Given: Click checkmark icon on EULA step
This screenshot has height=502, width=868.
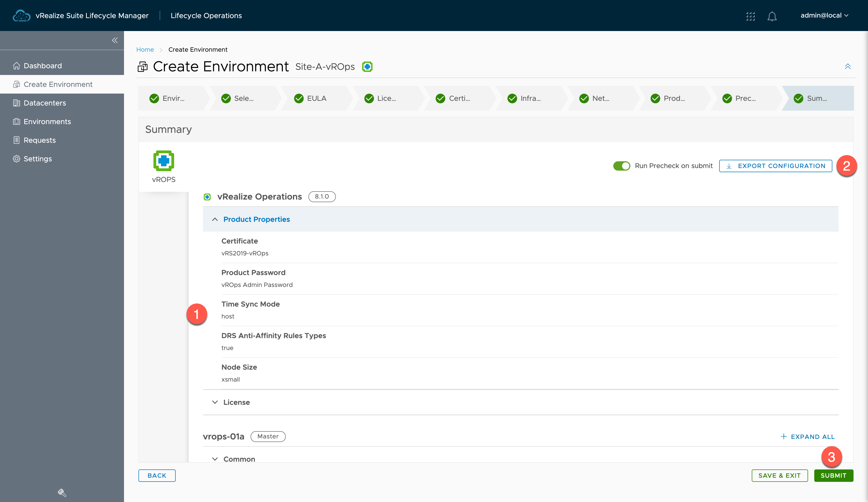Looking at the screenshot, I should 299,98.
